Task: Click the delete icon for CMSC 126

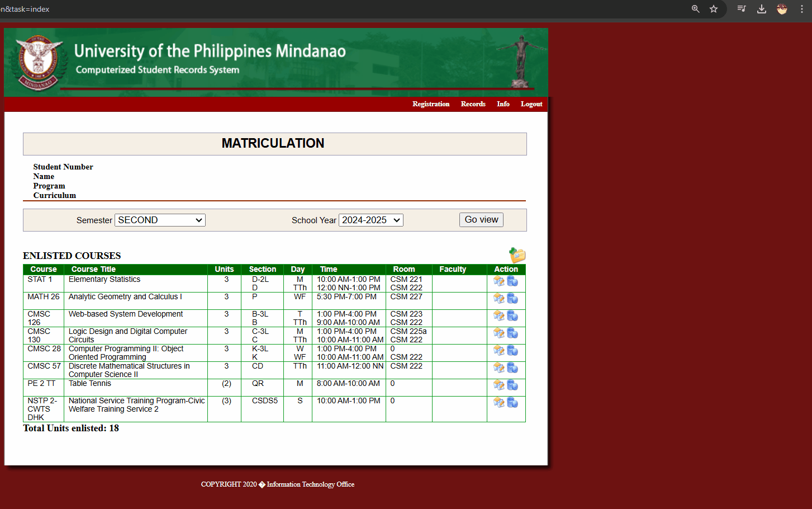Action: [512, 315]
